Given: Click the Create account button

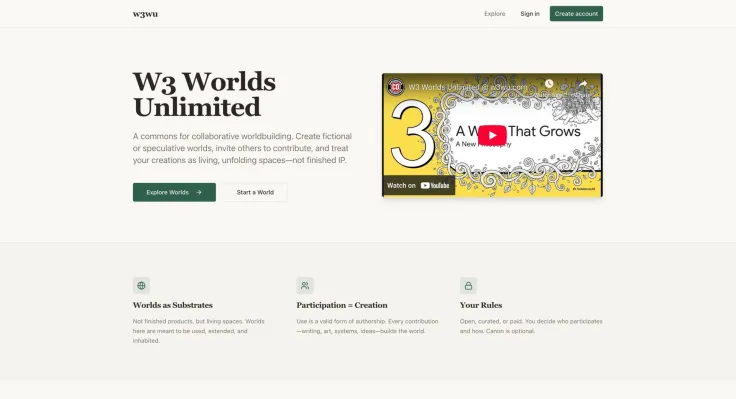Looking at the screenshot, I should click(x=576, y=14).
